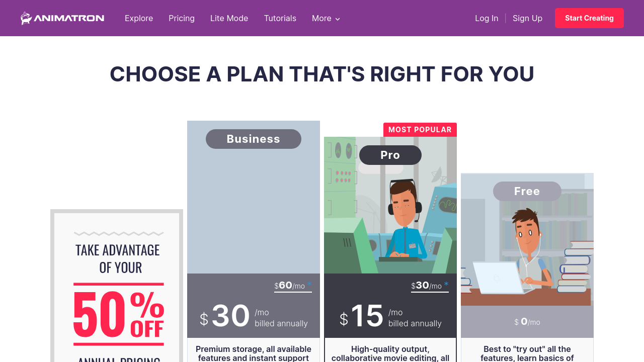
Task: Click the Animatron logo icon
Action: click(x=26, y=18)
